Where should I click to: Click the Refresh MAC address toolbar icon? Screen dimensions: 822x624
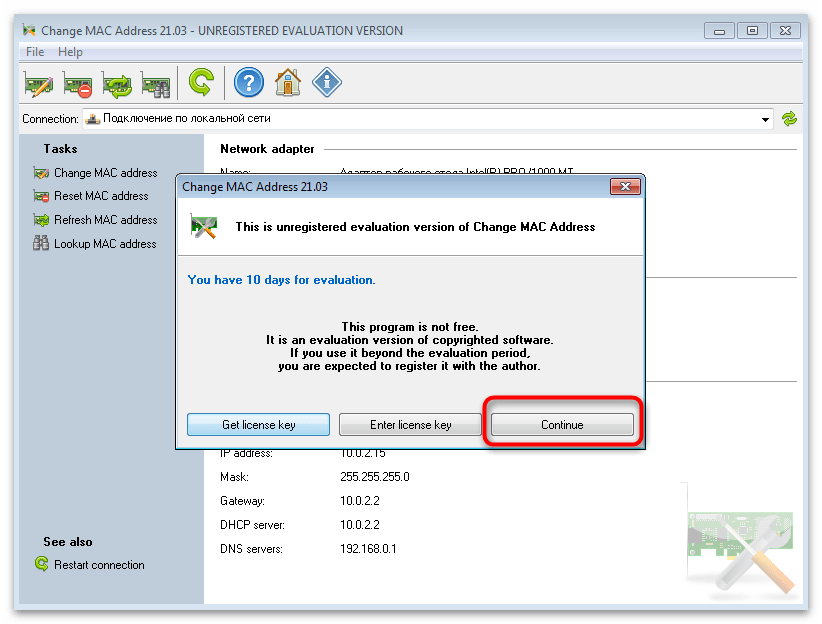tap(117, 84)
